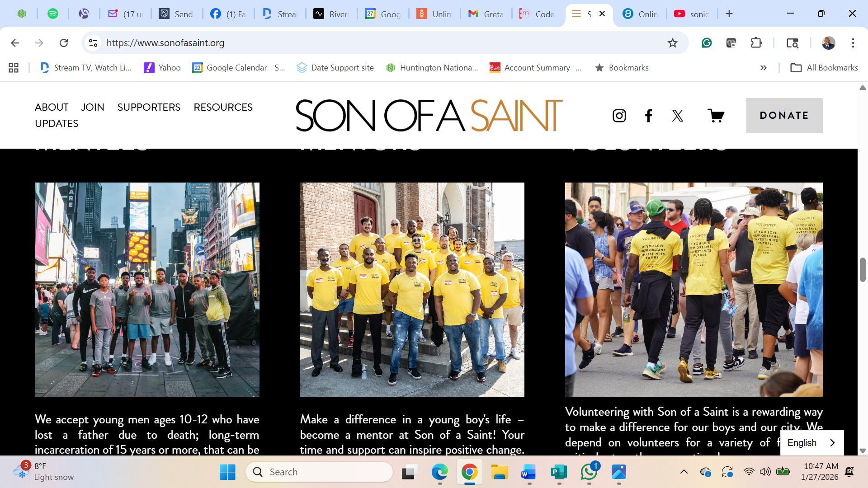868x488 pixels.
Task: Expand hidden system tray icons
Action: point(684,472)
